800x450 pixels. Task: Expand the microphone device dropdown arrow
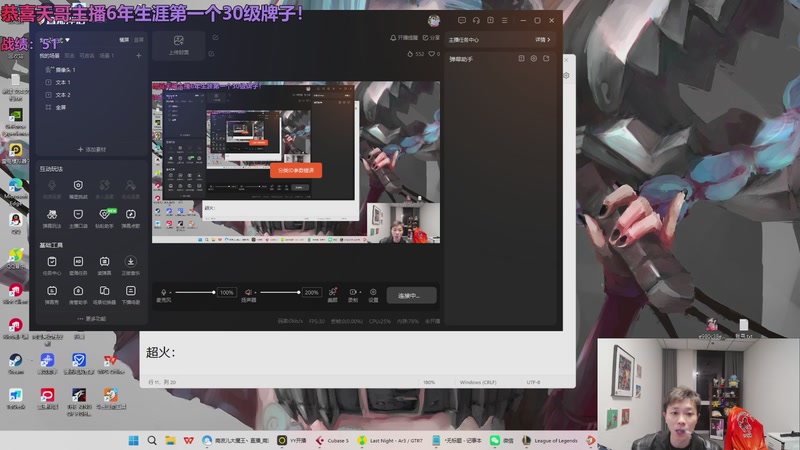point(170,292)
